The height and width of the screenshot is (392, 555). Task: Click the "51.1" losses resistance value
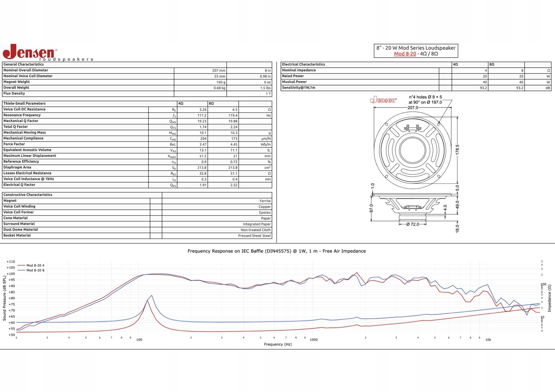tap(234, 174)
